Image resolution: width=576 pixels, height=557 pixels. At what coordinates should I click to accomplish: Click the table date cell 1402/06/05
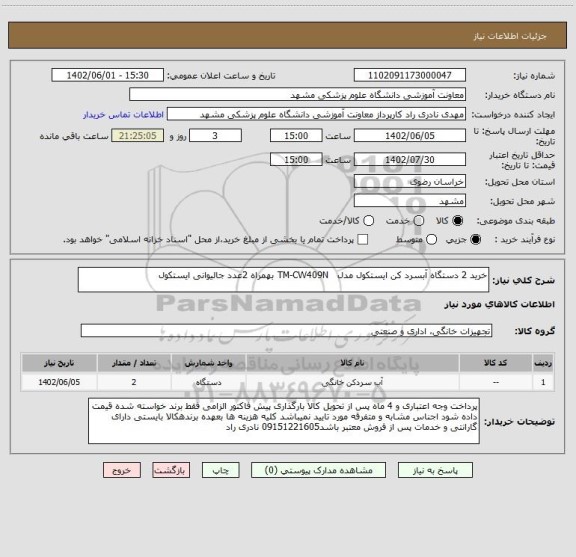(59, 382)
